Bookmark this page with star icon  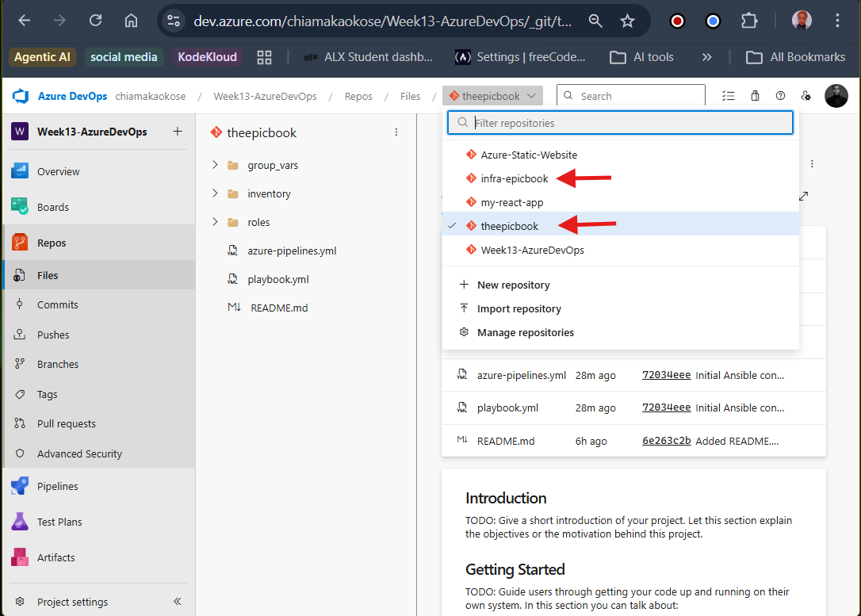627,21
